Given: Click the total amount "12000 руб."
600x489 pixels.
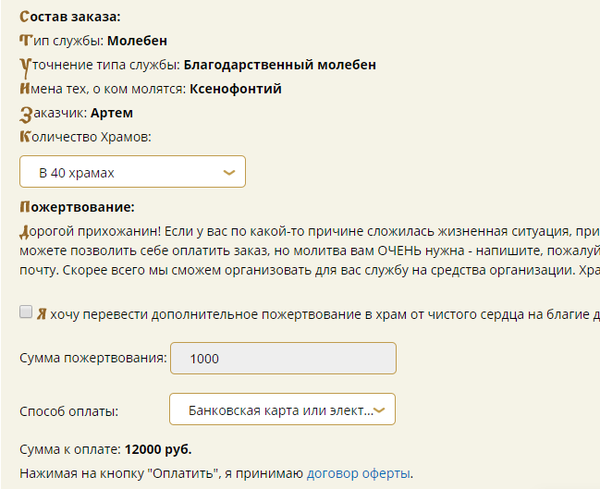Looking at the screenshot, I should click(157, 449).
